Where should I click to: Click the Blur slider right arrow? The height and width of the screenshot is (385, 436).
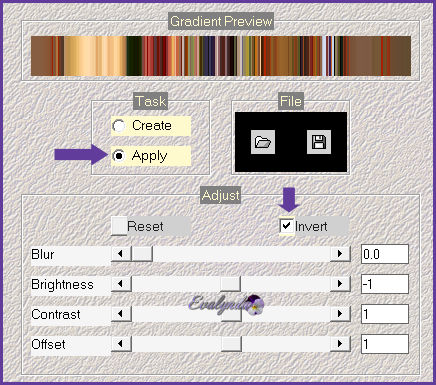[340, 254]
